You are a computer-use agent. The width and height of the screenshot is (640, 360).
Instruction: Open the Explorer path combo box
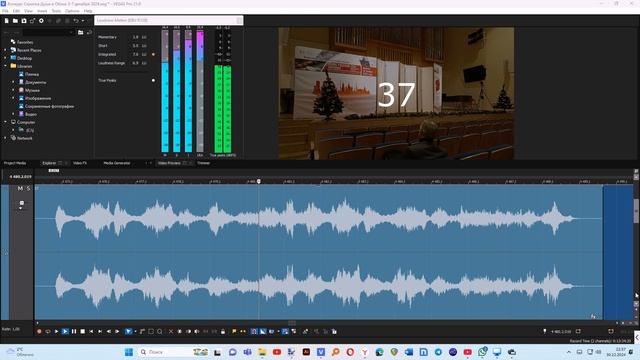[48, 32]
